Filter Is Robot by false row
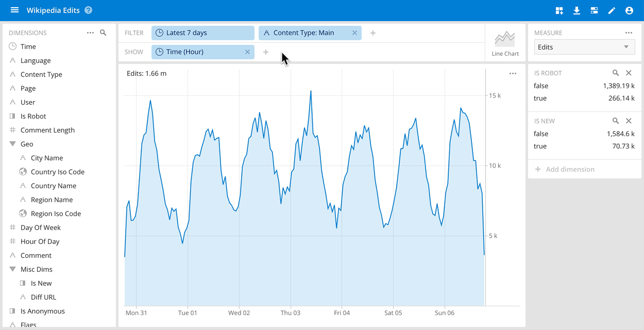Image resolution: width=644 pixels, height=330 pixels. 584,86
